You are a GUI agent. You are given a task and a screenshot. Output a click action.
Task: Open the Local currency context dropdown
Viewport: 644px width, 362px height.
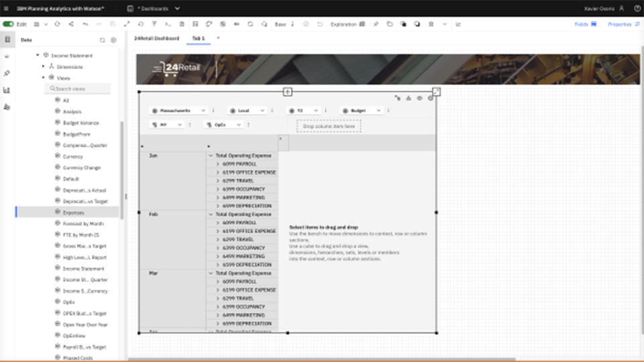(247, 111)
